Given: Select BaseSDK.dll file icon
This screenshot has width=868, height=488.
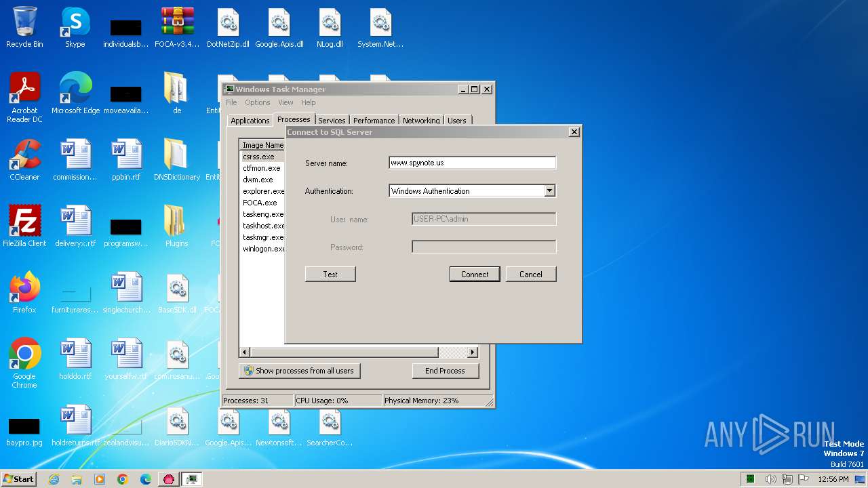Looking at the screenshot, I should (177, 293).
